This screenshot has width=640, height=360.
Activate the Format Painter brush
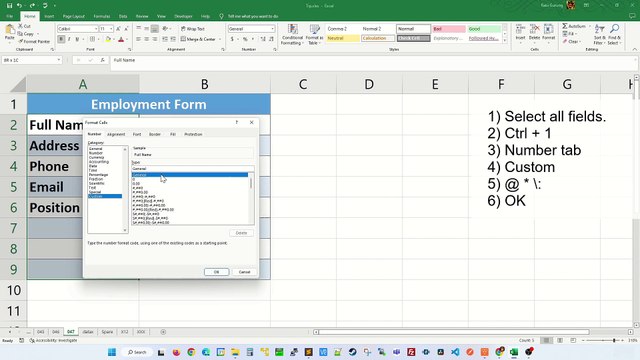34,41
